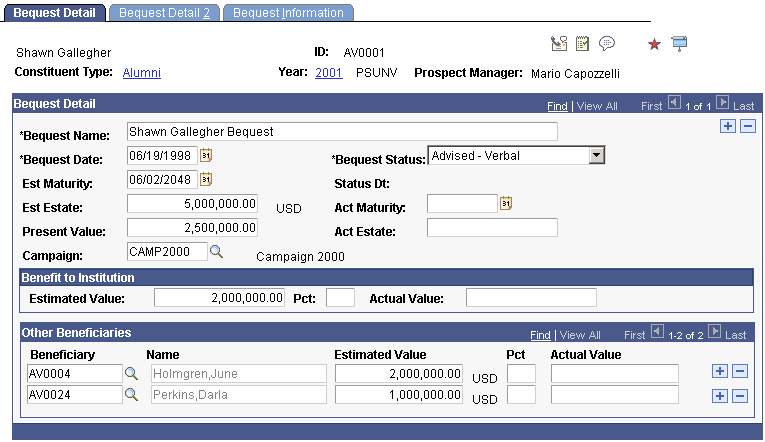Delete the current Bequest Detail row
765x442 pixels.
point(748,126)
